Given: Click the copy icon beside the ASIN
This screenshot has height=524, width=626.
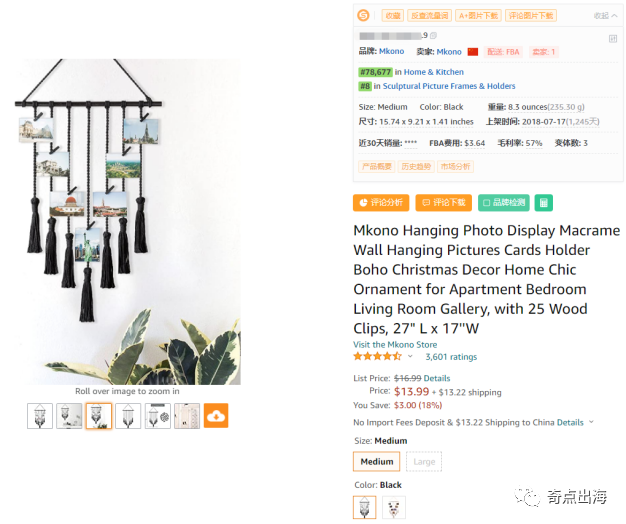Looking at the screenshot, I should pos(434,36).
